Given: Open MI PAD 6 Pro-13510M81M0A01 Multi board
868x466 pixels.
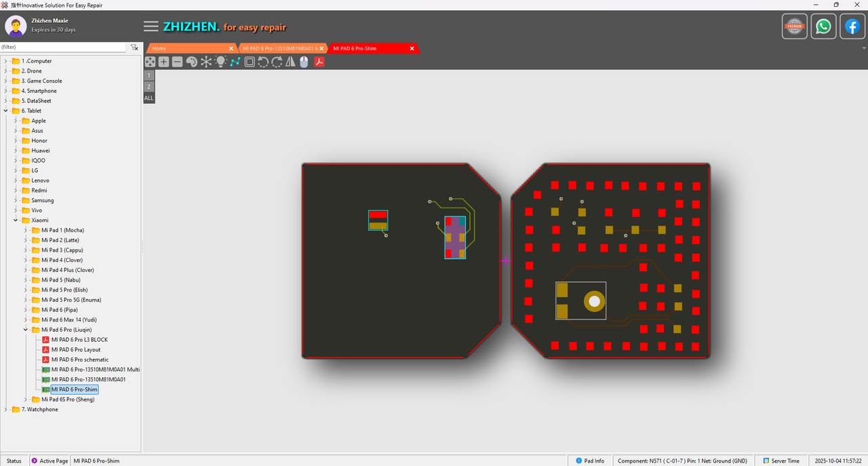Looking at the screenshot, I should coord(96,370).
